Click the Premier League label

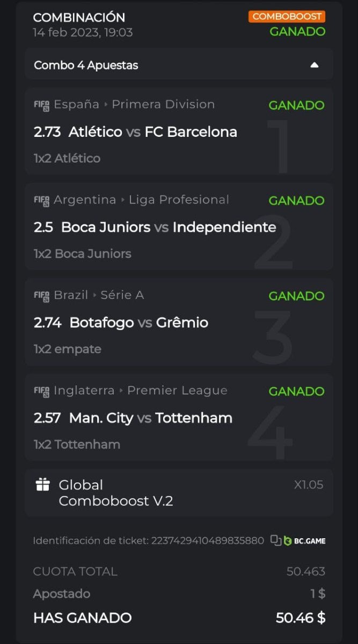coord(177,390)
